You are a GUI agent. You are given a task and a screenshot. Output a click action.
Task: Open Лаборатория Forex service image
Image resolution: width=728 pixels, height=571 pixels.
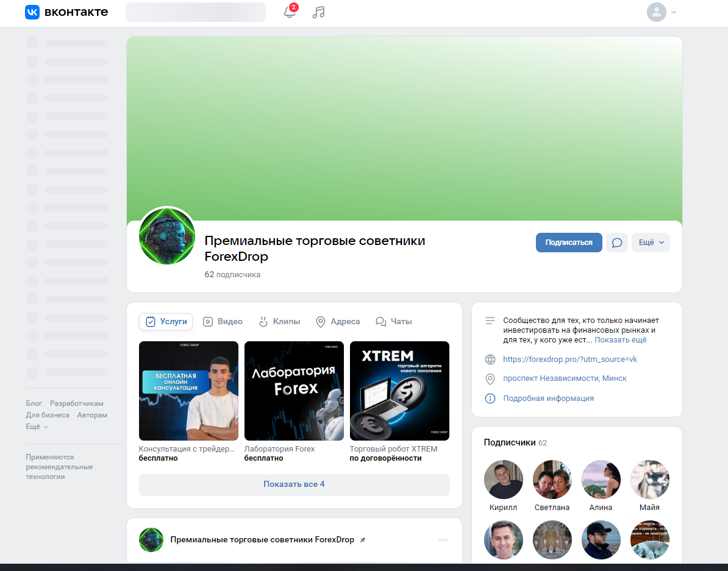pos(294,391)
